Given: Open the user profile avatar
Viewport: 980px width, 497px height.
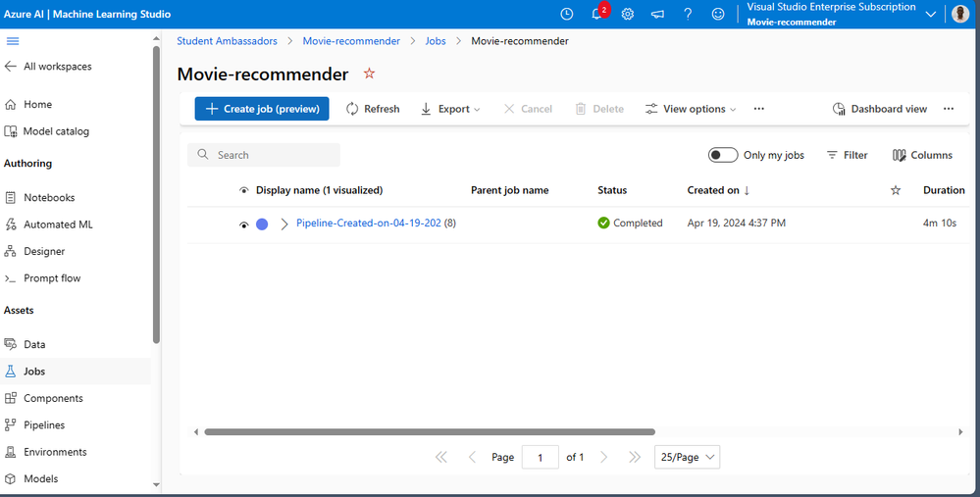Looking at the screenshot, I should coord(960,14).
